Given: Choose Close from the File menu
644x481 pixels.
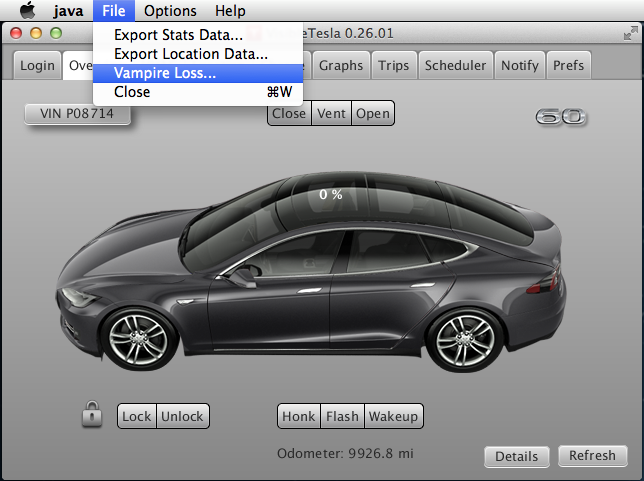Looking at the screenshot, I should [x=198, y=92].
